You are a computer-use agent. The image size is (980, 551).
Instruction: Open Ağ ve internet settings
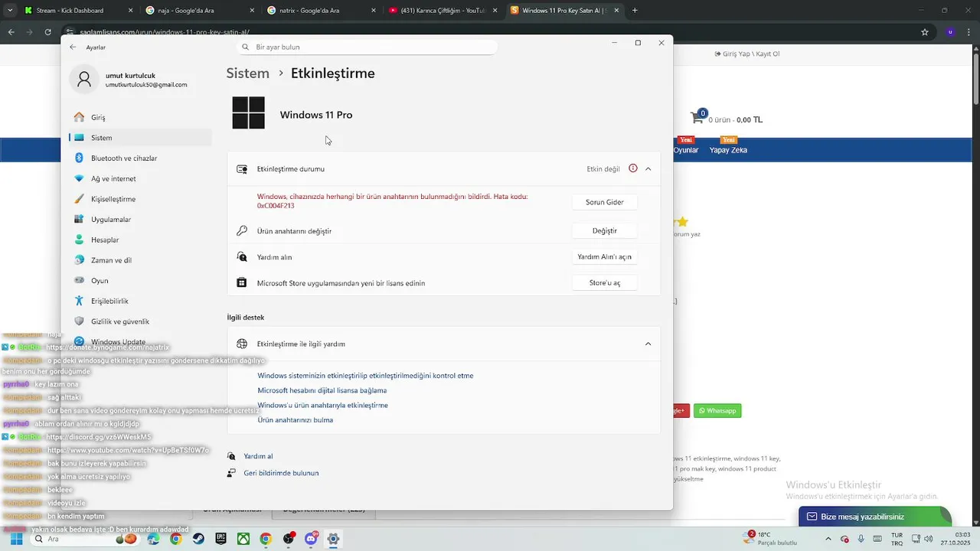pyautogui.click(x=140, y=178)
